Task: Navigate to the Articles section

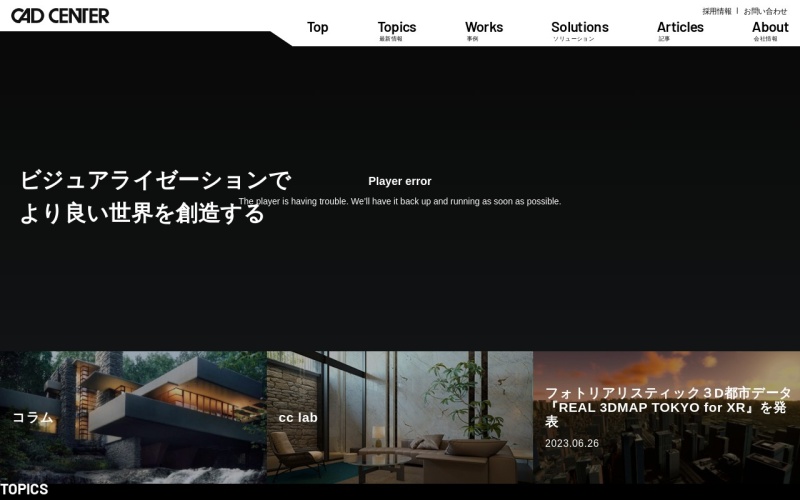Action: [x=680, y=28]
